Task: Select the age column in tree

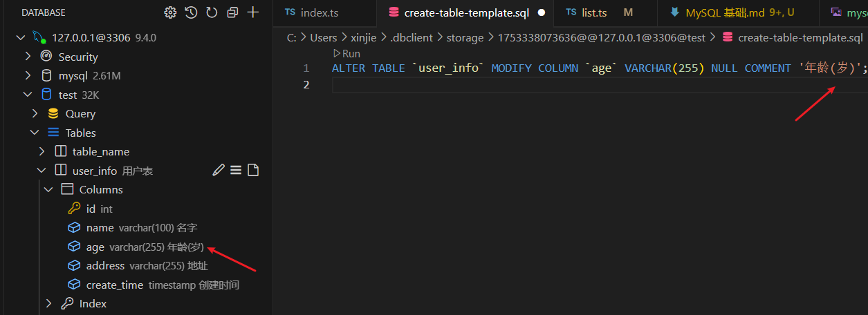Action: 95,247
